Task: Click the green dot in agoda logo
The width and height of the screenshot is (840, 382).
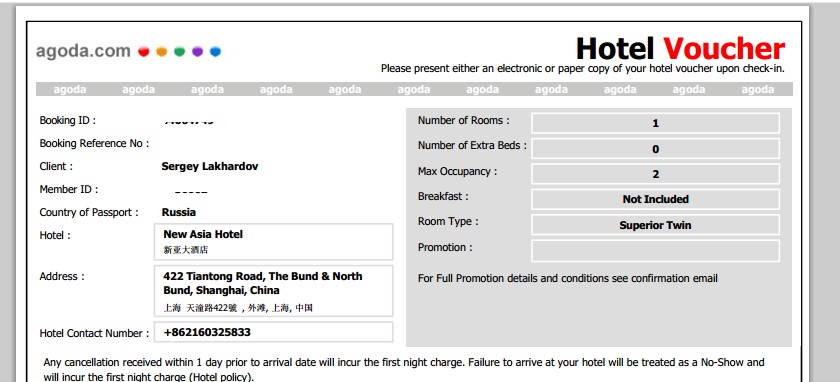Action: coord(179,51)
